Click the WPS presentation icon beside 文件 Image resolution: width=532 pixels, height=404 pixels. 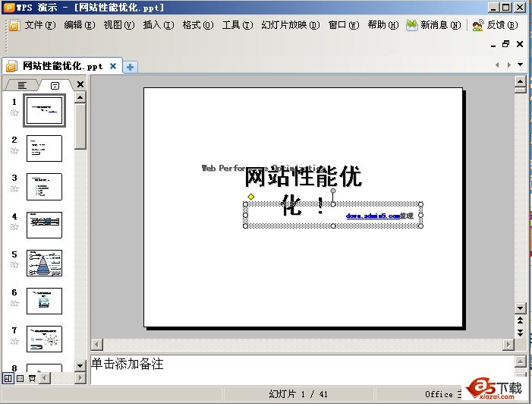[x=14, y=25]
